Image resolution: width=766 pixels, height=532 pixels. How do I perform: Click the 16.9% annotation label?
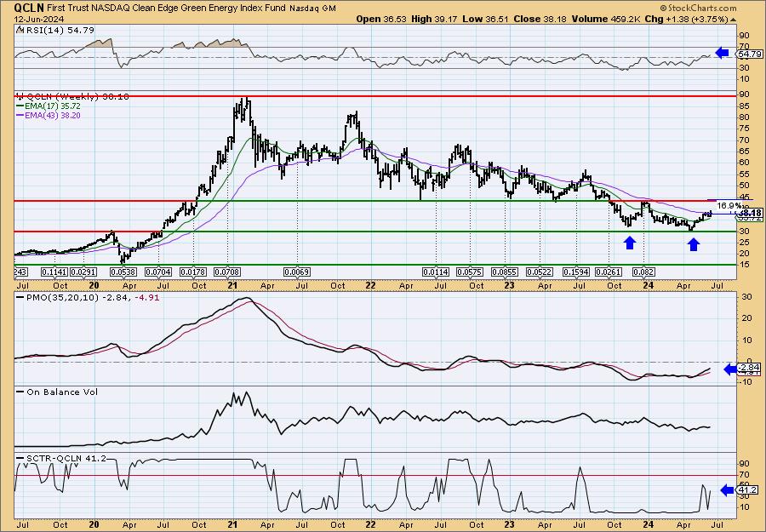[730, 206]
